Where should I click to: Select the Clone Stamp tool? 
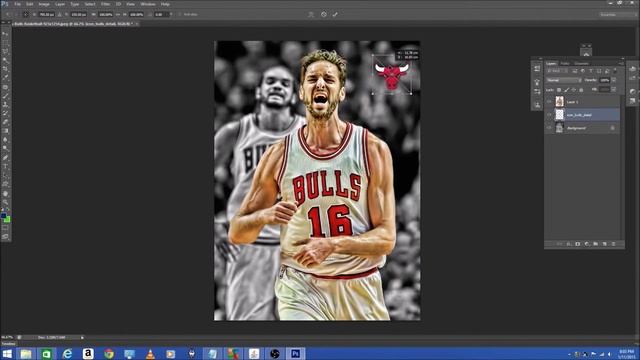pyautogui.click(x=6, y=104)
